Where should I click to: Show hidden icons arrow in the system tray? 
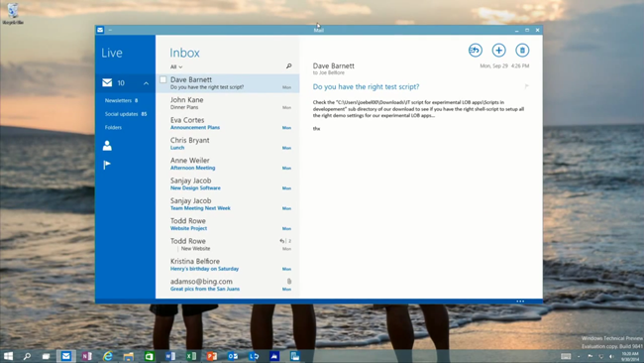pyautogui.click(x=579, y=356)
